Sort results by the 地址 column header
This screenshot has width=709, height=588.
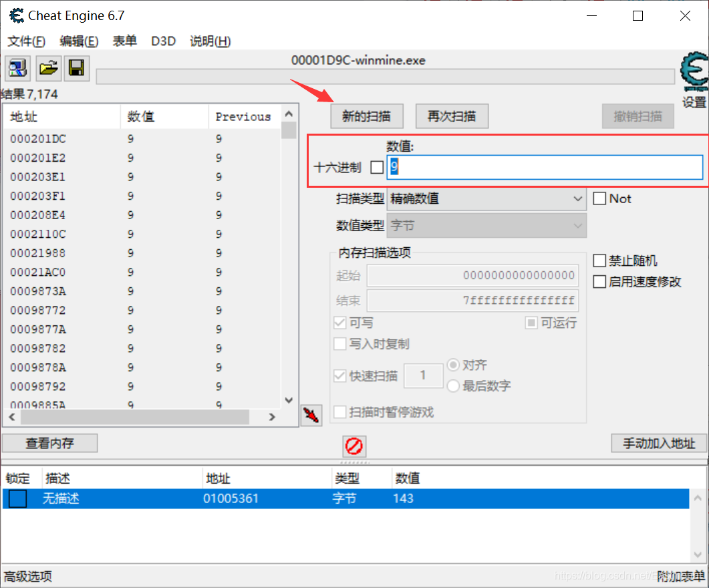62,117
